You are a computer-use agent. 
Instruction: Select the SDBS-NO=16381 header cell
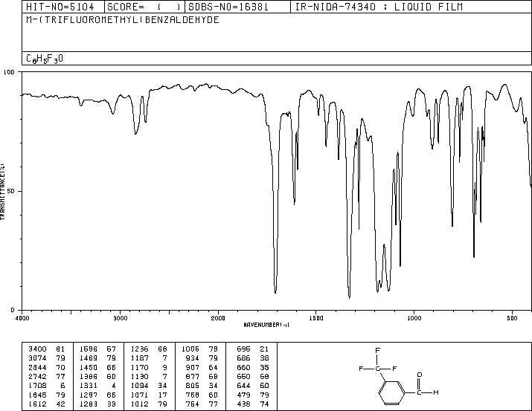point(228,7)
